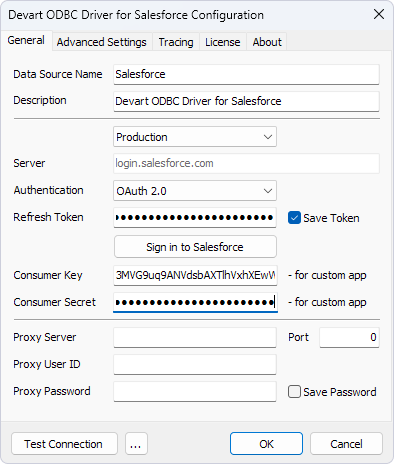The width and height of the screenshot is (394, 464).
Task: Click the Refresh Token label
Action: pos(48,217)
